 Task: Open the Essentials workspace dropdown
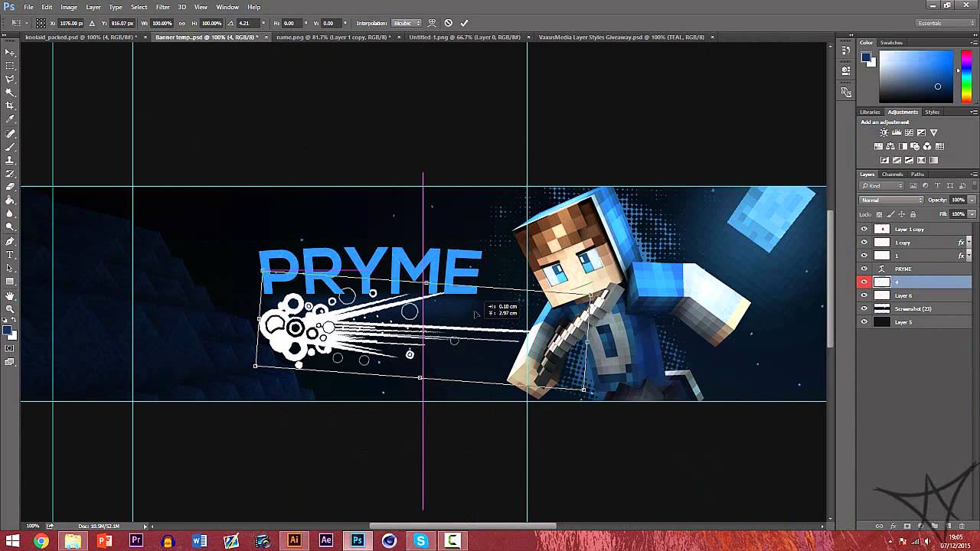pyautogui.click(x=946, y=23)
